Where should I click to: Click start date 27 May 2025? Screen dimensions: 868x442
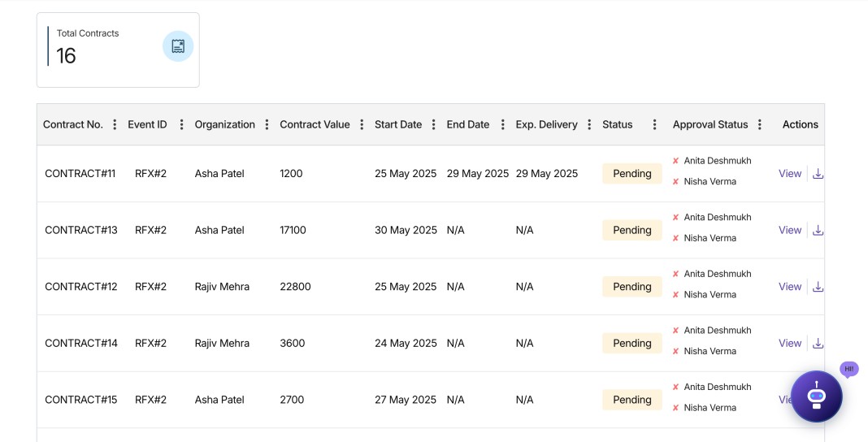tap(406, 400)
